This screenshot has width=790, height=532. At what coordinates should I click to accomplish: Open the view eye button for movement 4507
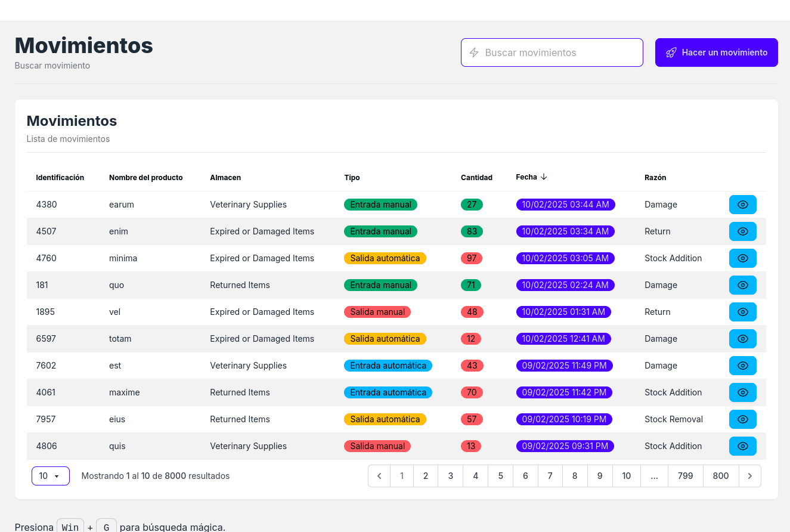tap(742, 231)
